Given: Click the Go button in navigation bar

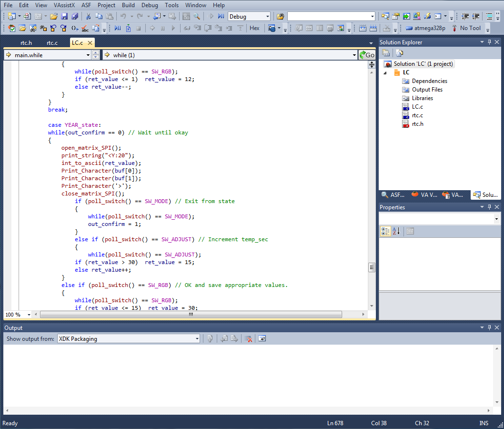Looking at the screenshot, I should [x=367, y=55].
